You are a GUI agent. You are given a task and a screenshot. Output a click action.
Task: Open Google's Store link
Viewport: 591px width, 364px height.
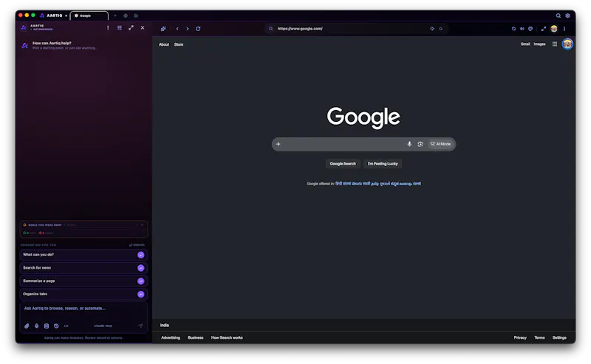pyautogui.click(x=179, y=44)
